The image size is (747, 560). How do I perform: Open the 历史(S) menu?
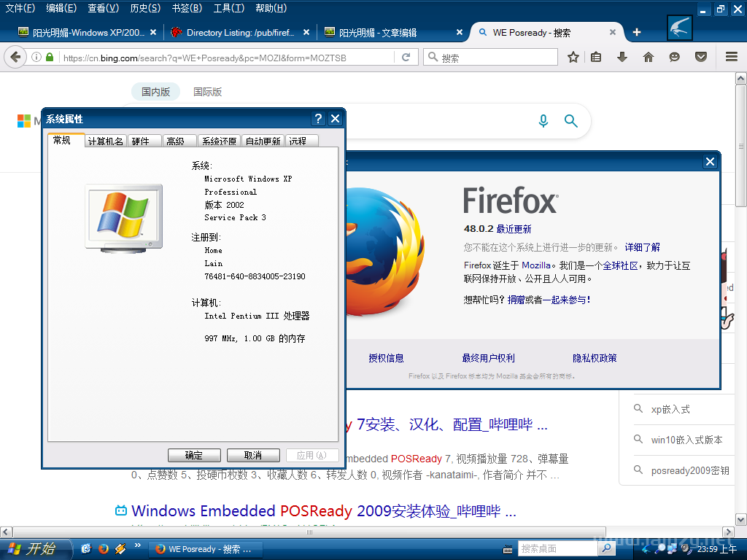[145, 8]
